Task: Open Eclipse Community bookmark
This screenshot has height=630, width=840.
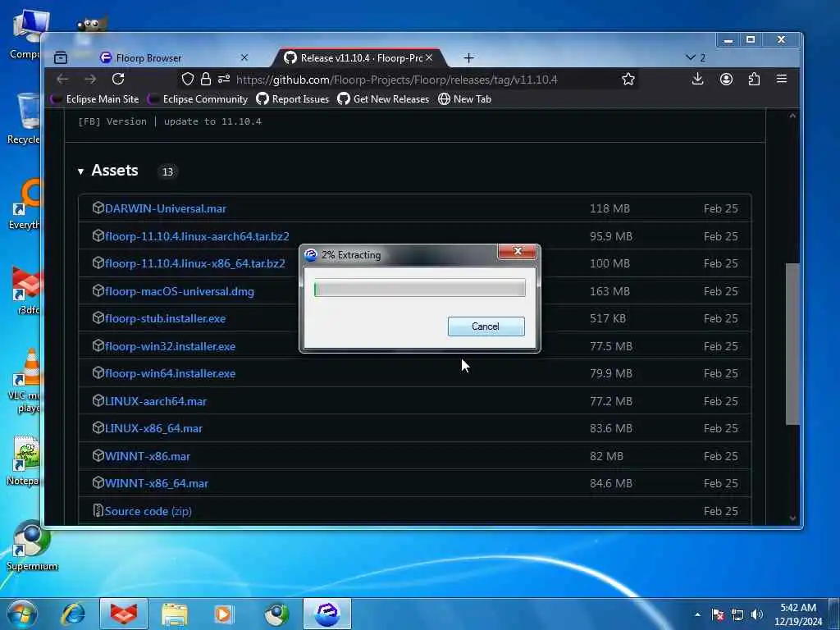Action: [x=198, y=99]
